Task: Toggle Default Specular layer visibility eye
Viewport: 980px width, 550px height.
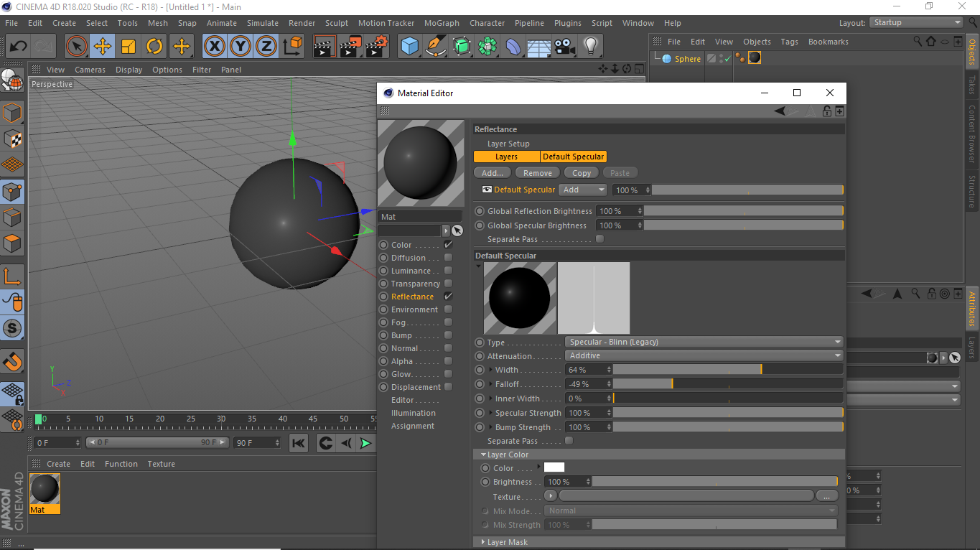Action: [x=487, y=190]
